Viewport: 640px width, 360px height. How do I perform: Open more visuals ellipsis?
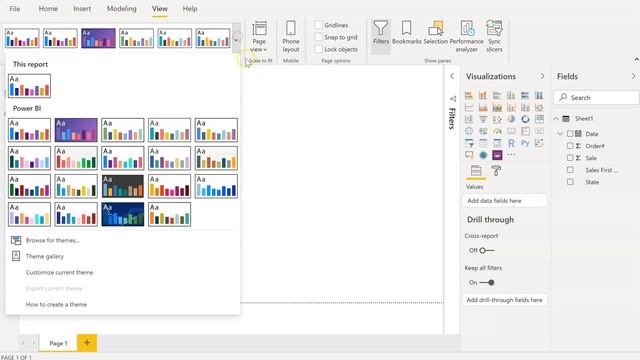click(511, 155)
